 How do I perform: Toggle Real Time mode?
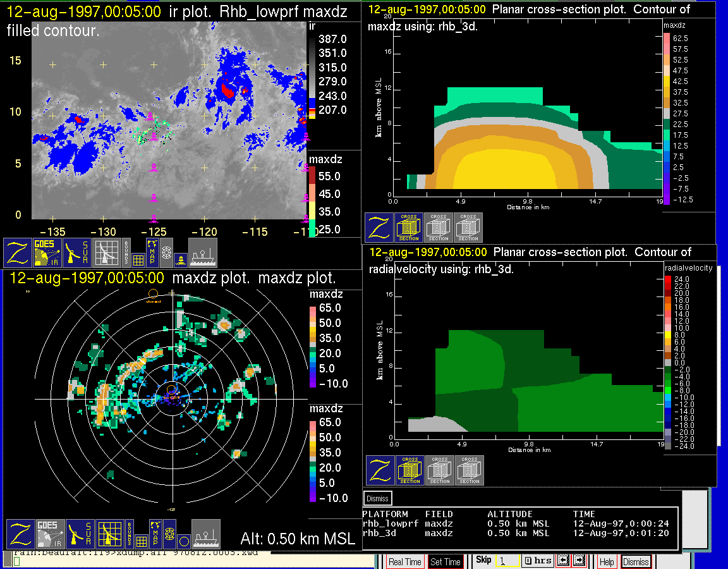404,561
